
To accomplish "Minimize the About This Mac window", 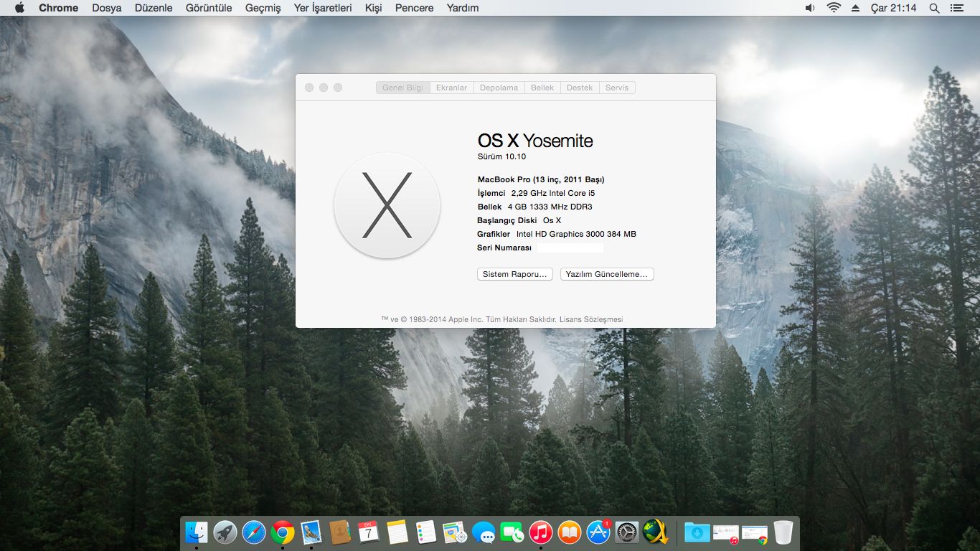I will (324, 88).
